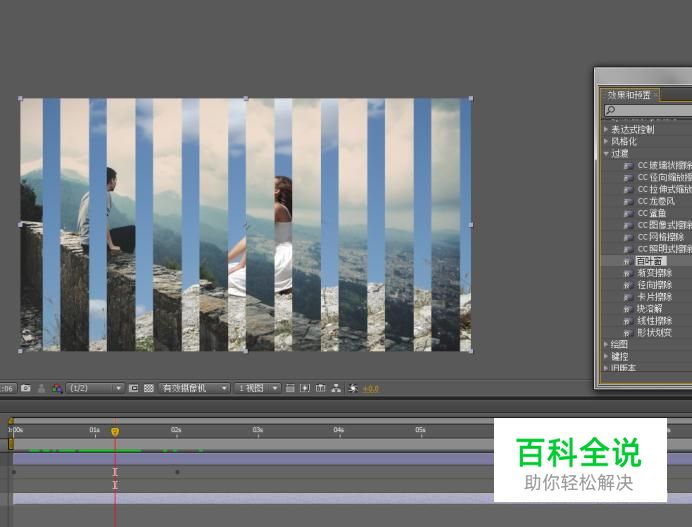The height and width of the screenshot is (527, 692).
Task: Collapse the 过渡 category
Action: click(606, 153)
